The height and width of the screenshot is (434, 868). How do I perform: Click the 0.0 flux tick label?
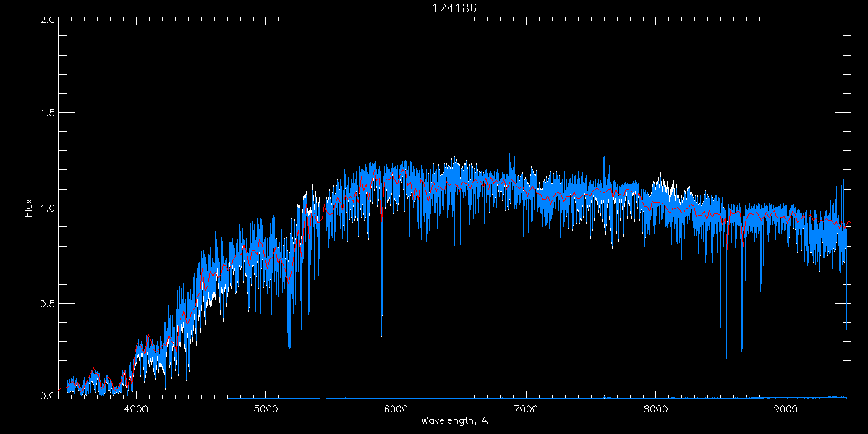coord(47,396)
